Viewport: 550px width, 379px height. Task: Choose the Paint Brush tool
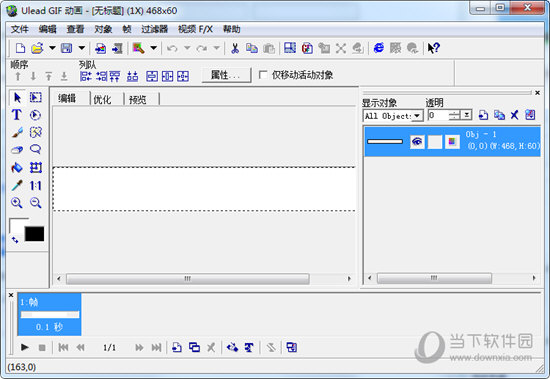point(17,132)
